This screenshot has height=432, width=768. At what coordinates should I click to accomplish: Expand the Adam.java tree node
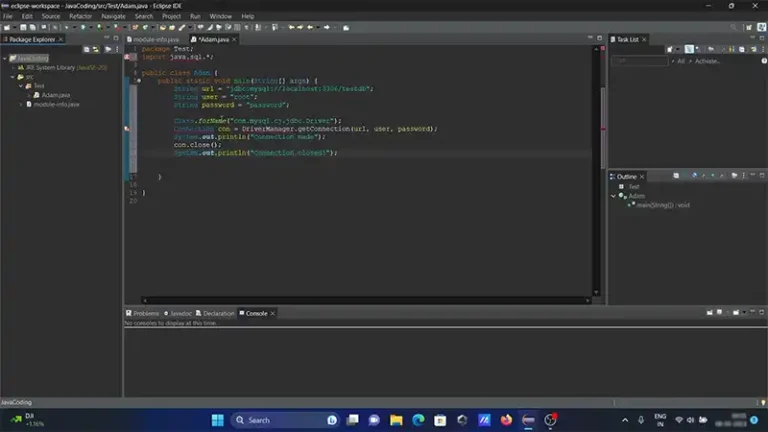click(29, 95)
